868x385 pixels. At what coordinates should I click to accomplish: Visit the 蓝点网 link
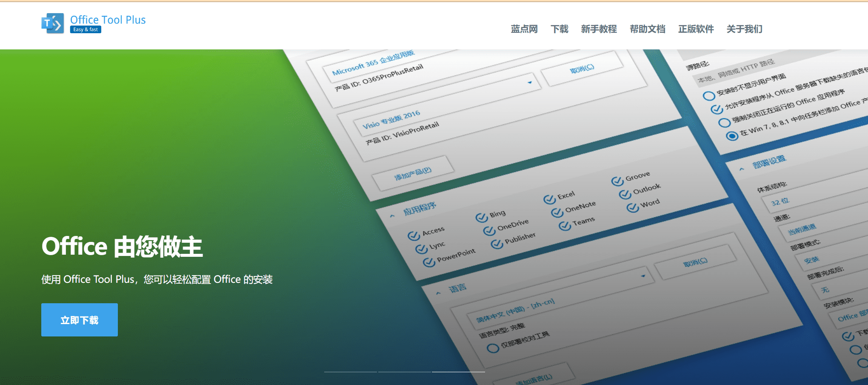tap(524, 29)
